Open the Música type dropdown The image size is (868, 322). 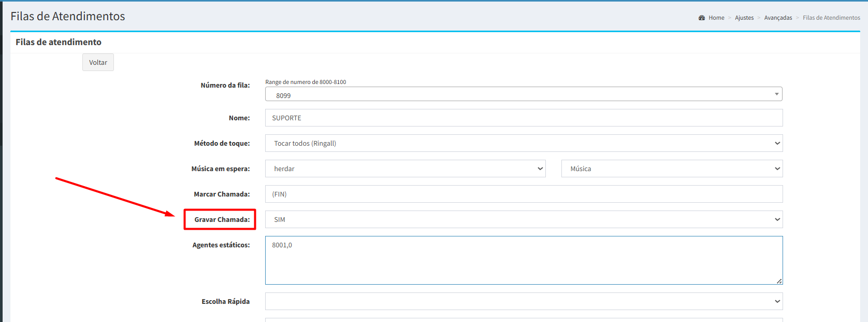point(671,169)
